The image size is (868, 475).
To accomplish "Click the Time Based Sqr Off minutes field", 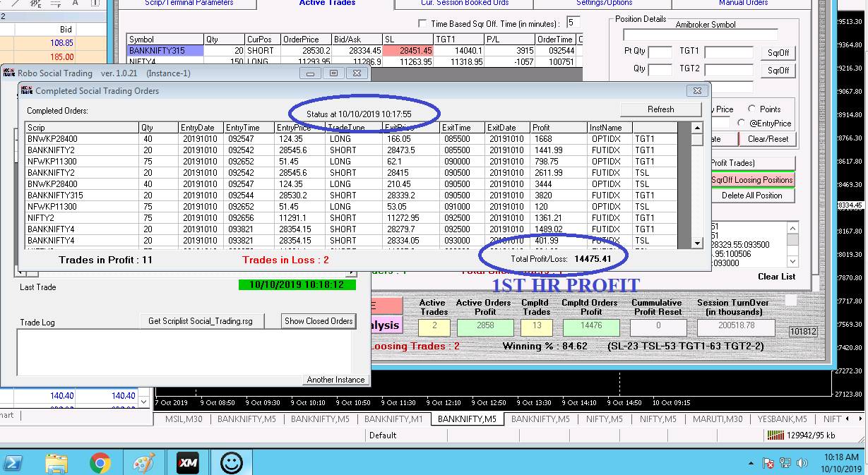I will tap(573, 23).
